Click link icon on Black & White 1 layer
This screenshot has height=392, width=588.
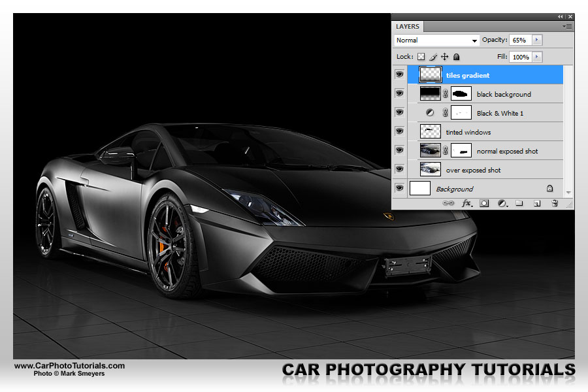point(445,112)
